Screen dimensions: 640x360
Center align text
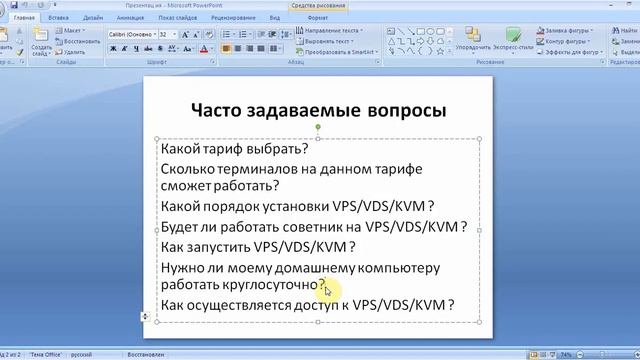pyautogui.click(x=238, y=49)
